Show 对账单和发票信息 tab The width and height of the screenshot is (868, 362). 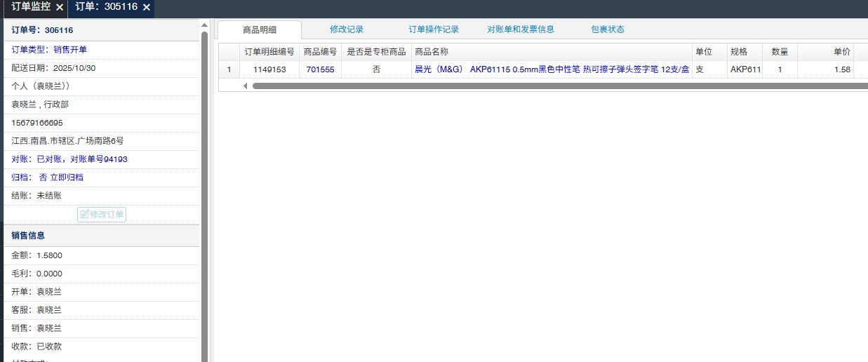pyautogui.click(x=521, y=29)
